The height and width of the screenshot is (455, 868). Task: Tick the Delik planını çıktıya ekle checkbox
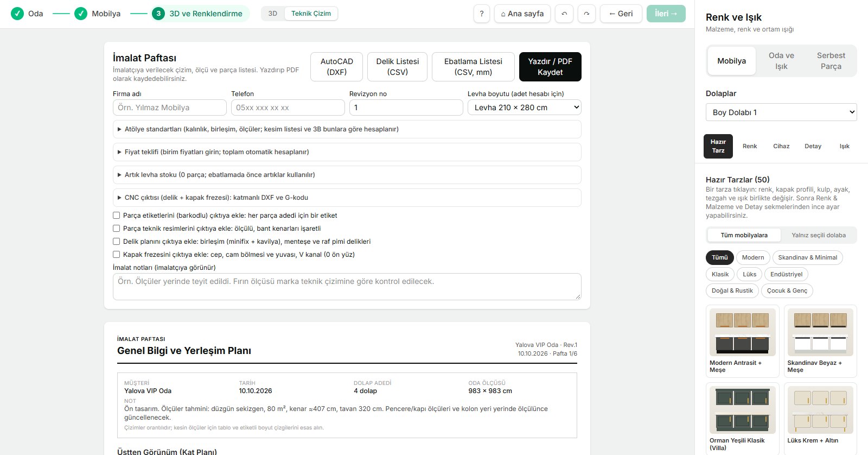tap(116, 242)
